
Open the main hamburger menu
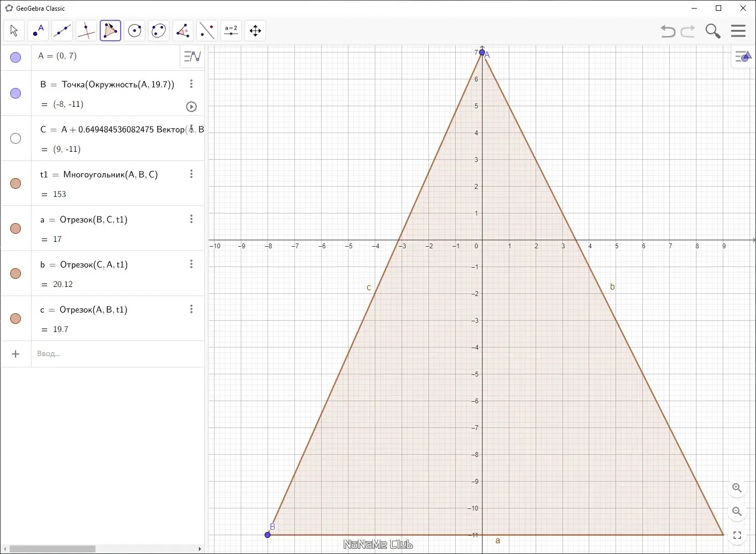(x=738, y=31)
